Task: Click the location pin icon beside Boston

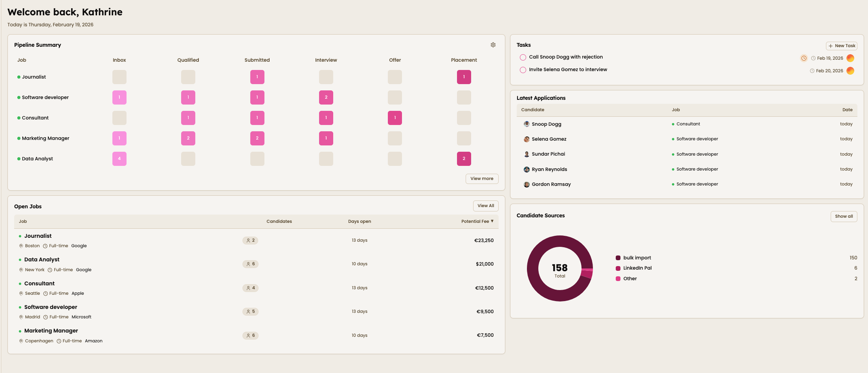Action: [21, 246]
